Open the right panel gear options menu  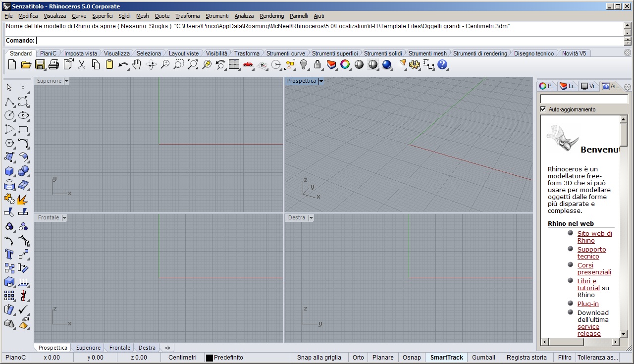click(x=628, y=87)
